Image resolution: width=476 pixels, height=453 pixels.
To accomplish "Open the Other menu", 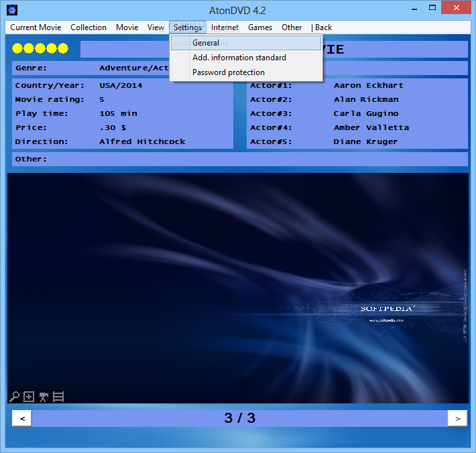I will pos(292,27).
